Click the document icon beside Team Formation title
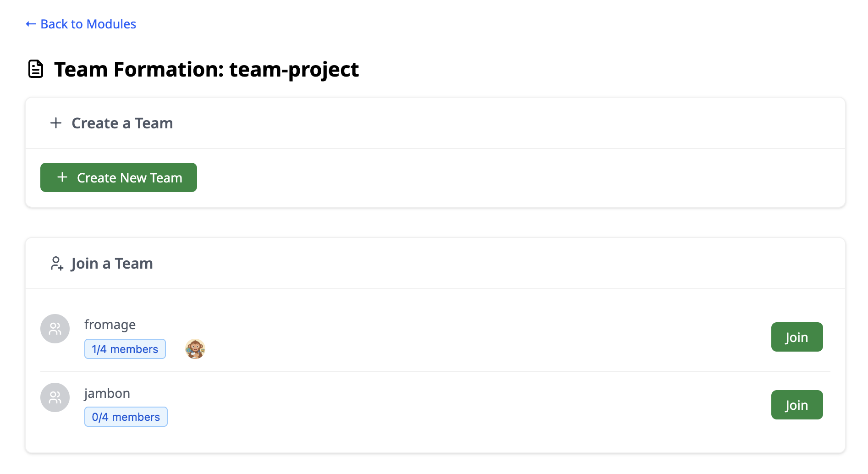The height and width of the screenshot is (474, 868). (x=36, y=69)
